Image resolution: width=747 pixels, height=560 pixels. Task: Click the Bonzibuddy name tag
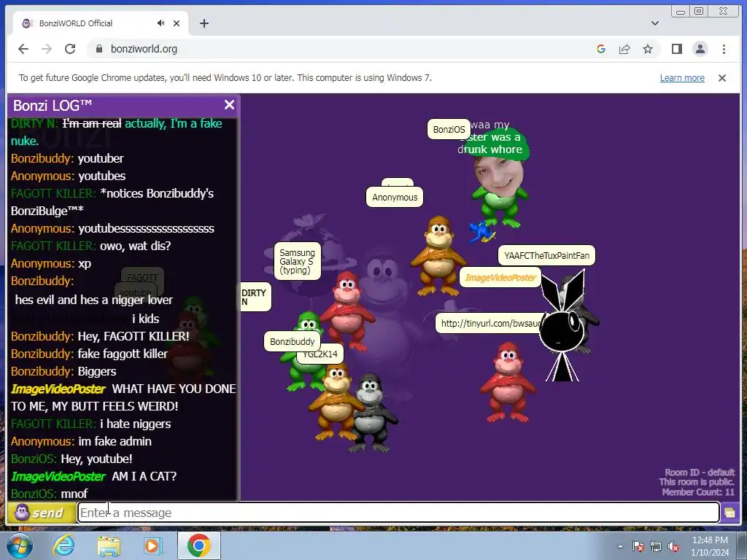[293, 341]
